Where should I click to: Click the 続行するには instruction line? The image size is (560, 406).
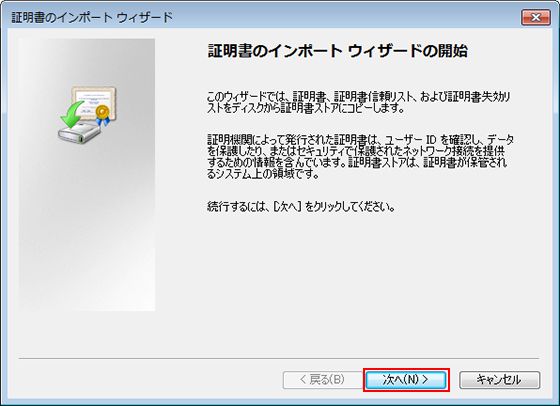301,206
